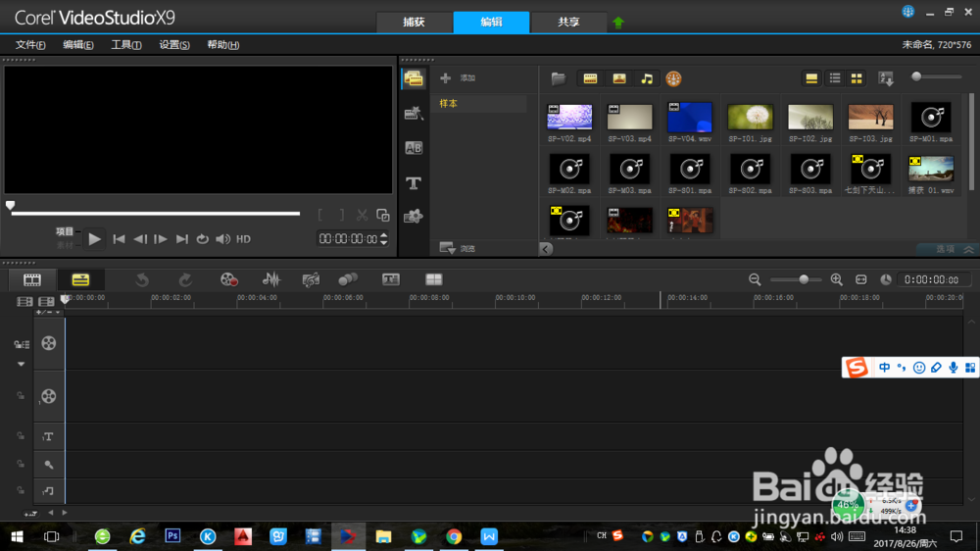The image size is (980, 551).
Task: Toggle show audio files filter
Action: click(x=647, y=78)
